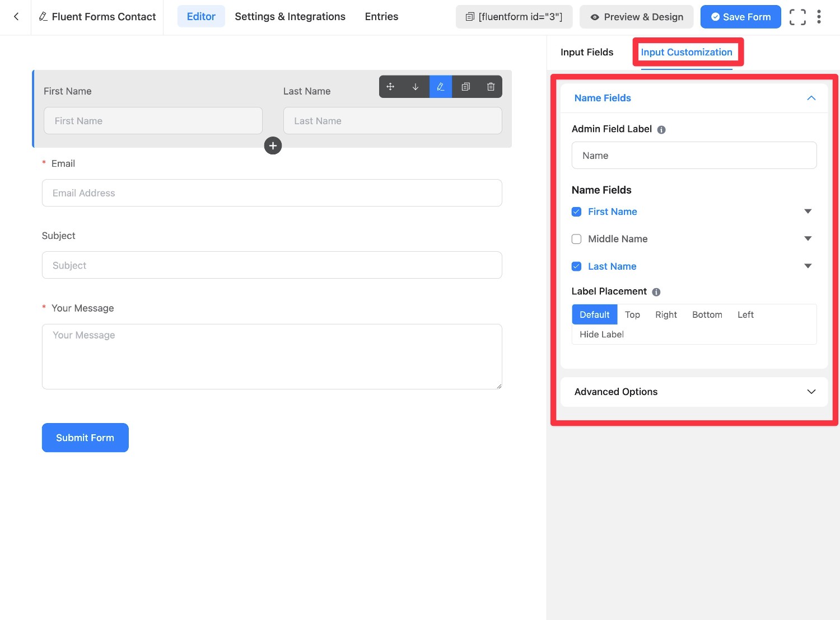
Task: Switch to the Editor tab
Action: [x=201, y=17]
